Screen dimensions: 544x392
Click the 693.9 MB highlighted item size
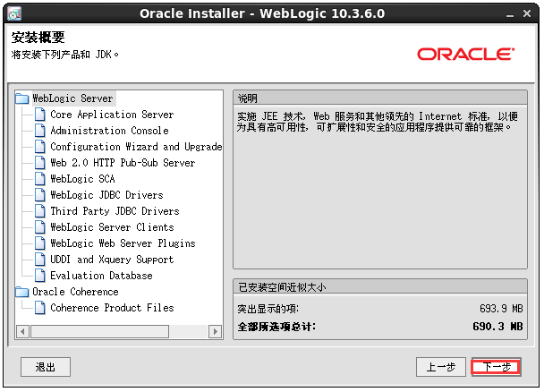point(501,309)
